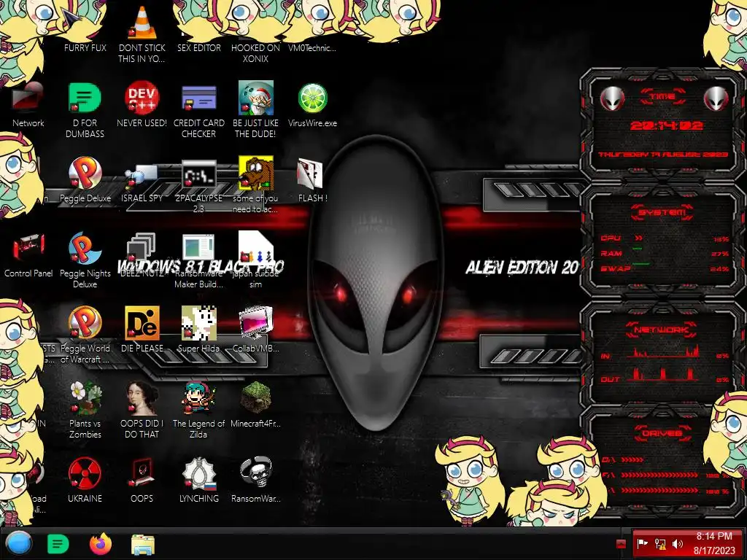This screenshot has width=747, height=560.
Task: Open the CollabVMB... monitor icon
Action: [255, 330]
